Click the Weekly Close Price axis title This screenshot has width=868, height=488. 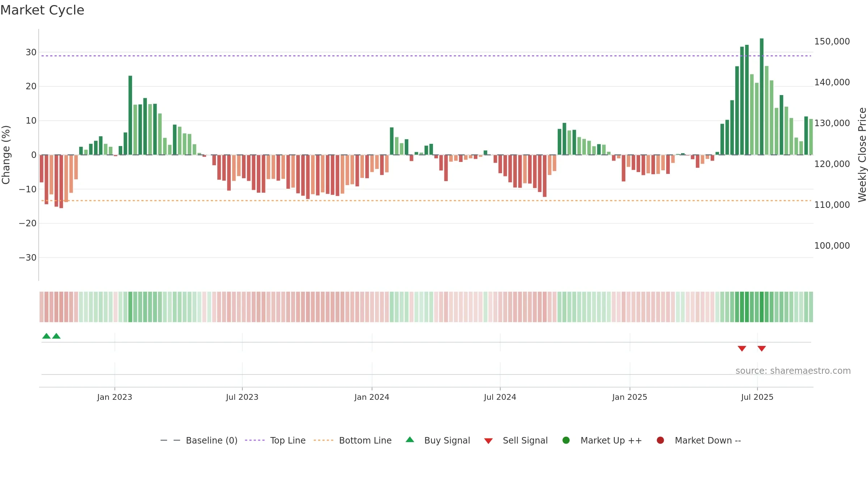(x=862, y=155)
